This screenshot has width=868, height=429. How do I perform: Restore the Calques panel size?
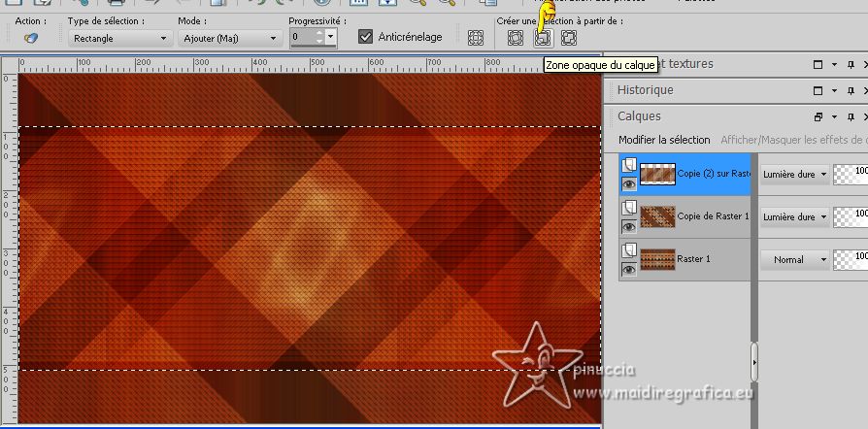(818, 116)
